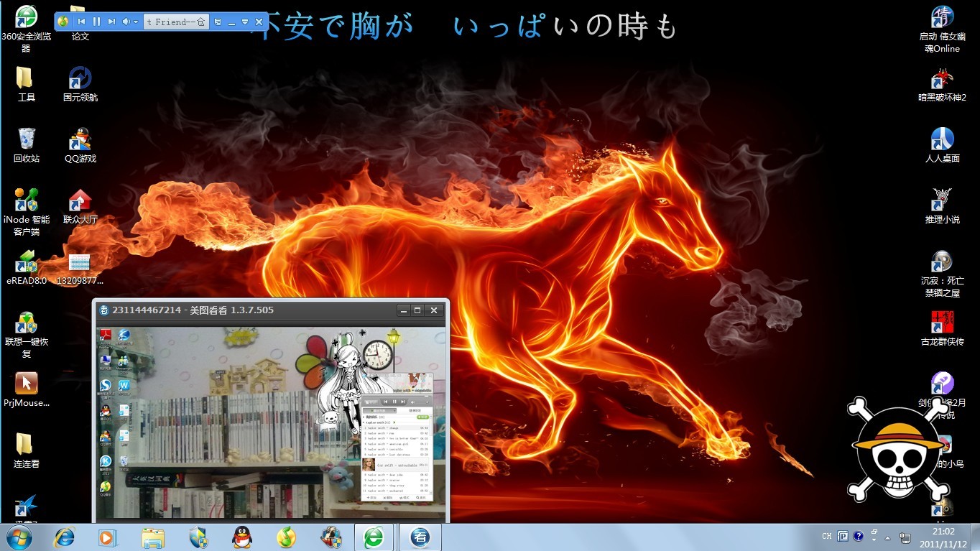Launch 联众大厅 desktop shortcut
This screenshot has width=980, height=551.
80,207
